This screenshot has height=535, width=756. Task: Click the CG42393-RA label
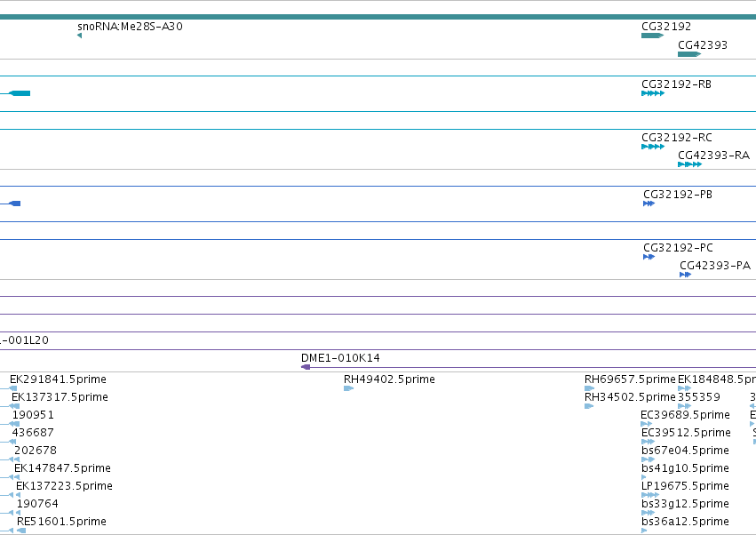click(x=713, y=156)
